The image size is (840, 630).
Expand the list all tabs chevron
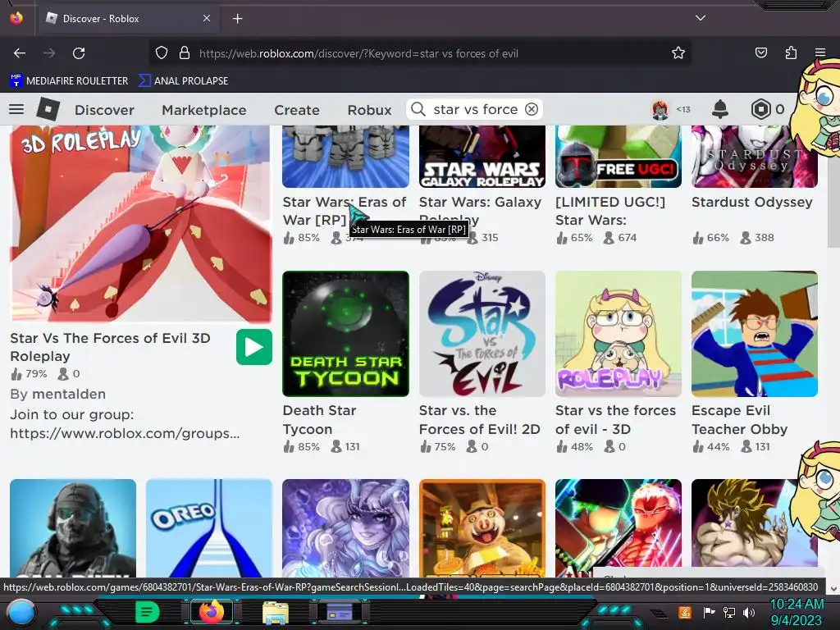[x=701, y=18]
